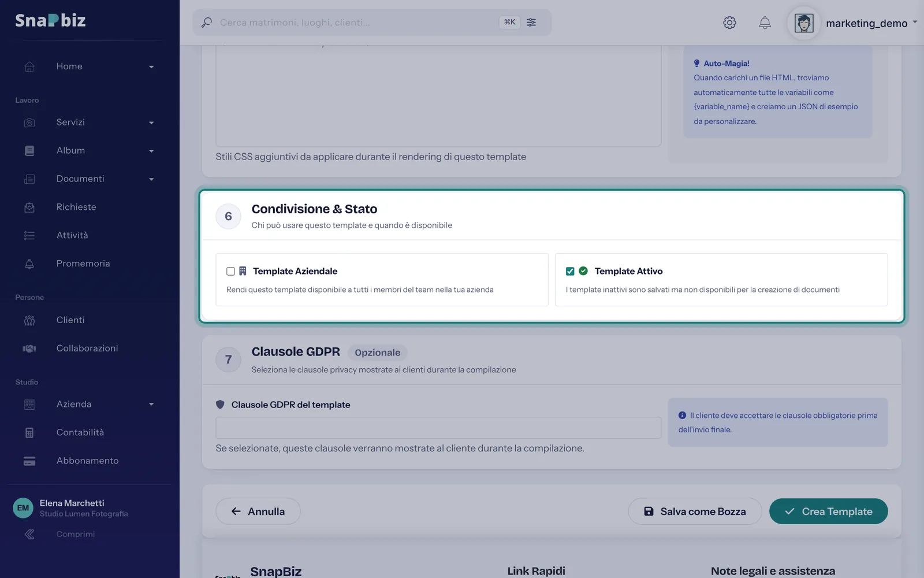The image size is (924, 578).
Task: Expand the Documenti submenu arrow
Action: tap(151, 180)
